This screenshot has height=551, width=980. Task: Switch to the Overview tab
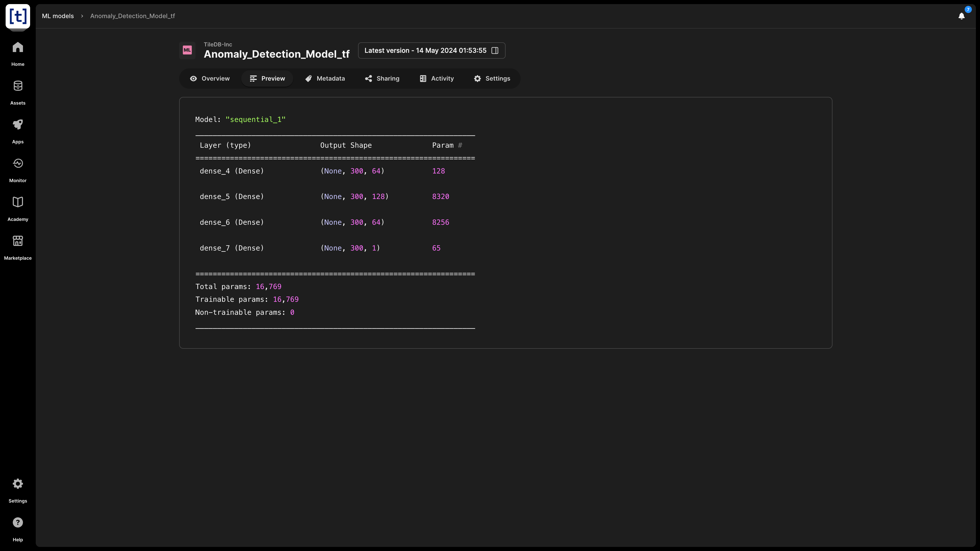coord(210,79)
